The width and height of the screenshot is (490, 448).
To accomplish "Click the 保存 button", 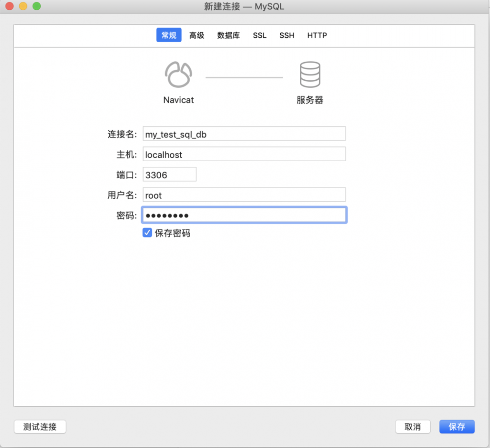I will point(457,426).
